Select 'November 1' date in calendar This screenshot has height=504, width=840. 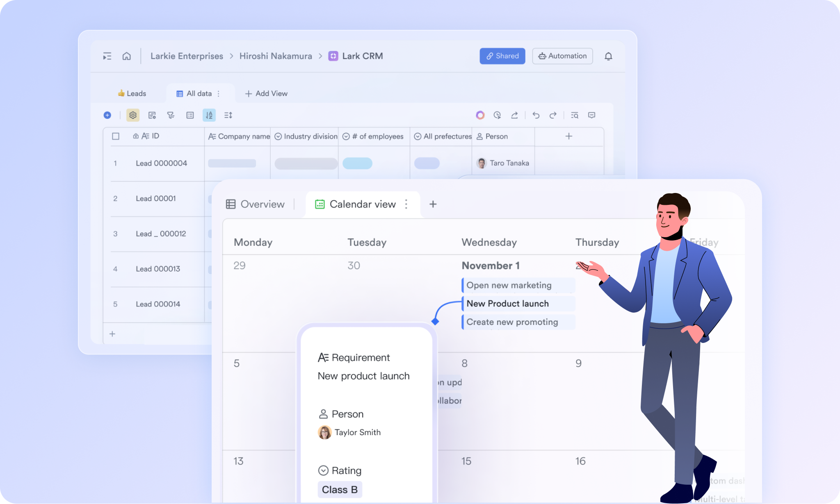coord(491,266)
